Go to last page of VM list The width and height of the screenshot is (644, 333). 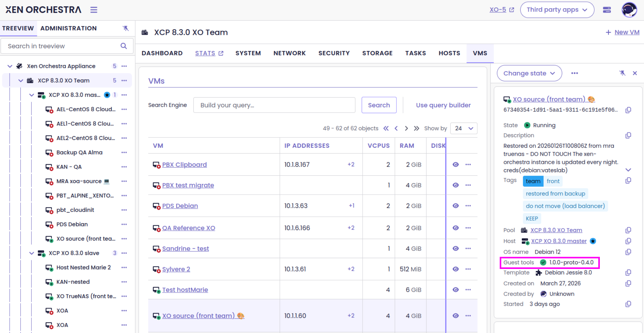416,128
